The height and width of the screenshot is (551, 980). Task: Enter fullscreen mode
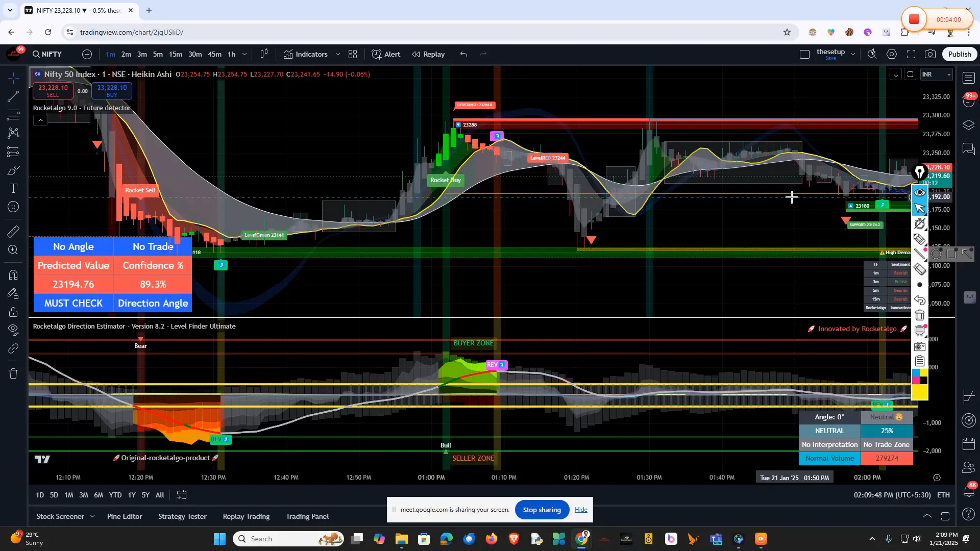click(x=911, y=54)
